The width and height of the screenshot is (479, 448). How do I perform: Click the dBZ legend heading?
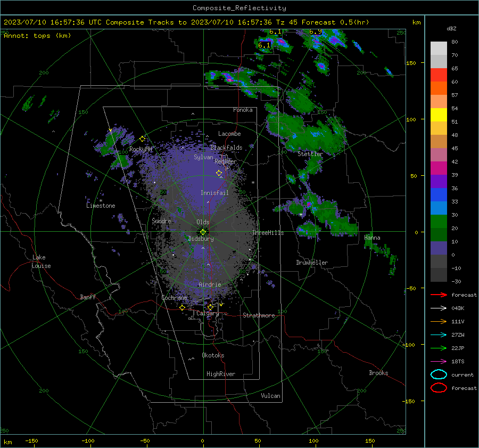451,29
